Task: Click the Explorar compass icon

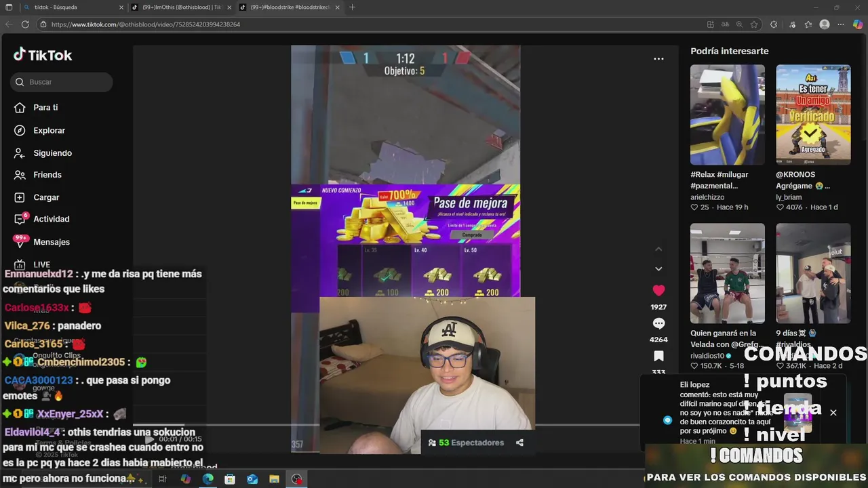Action: click(20, 131)
